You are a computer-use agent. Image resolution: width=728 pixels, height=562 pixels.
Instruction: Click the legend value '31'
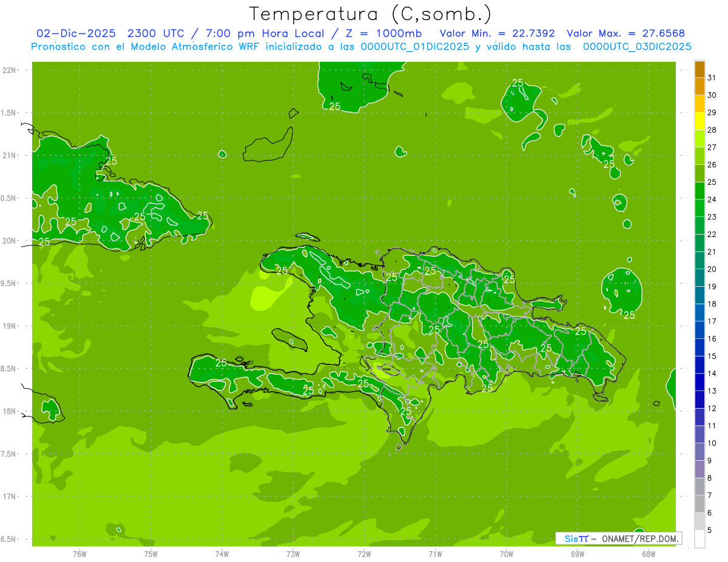point(712,78)
